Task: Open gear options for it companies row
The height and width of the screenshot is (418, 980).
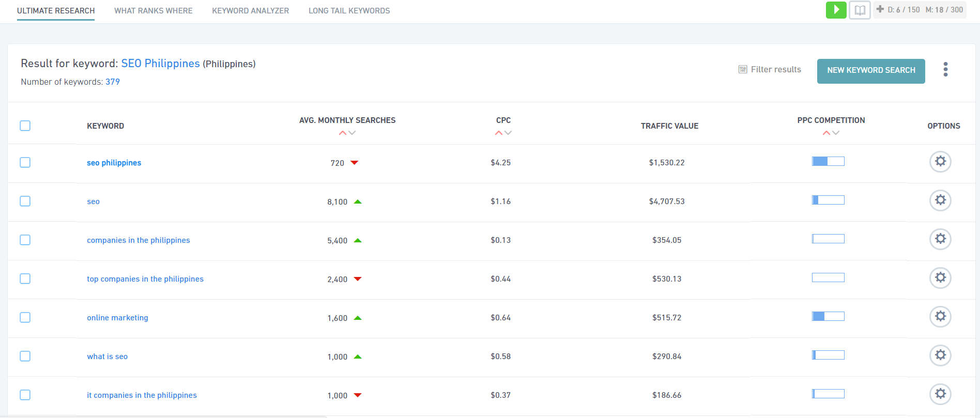Action: click(940, 394)
